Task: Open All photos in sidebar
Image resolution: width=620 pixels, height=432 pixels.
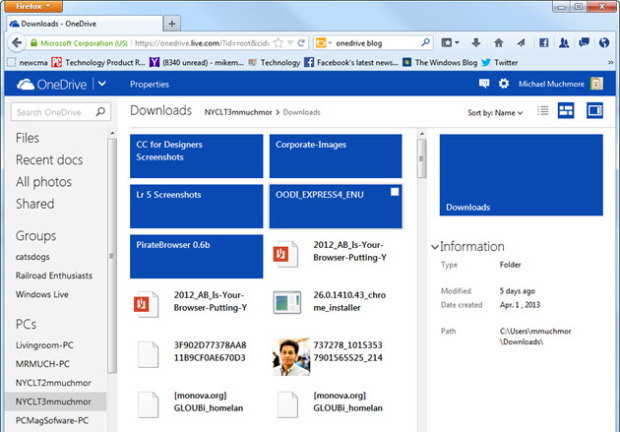Action: tap(43, 182)
